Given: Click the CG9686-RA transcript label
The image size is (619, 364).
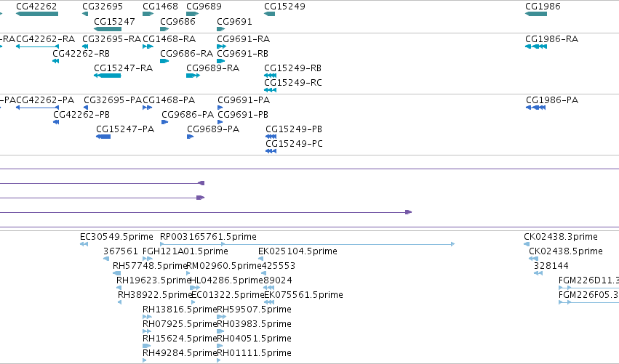Looking at the screenshot, I should 187,54.
